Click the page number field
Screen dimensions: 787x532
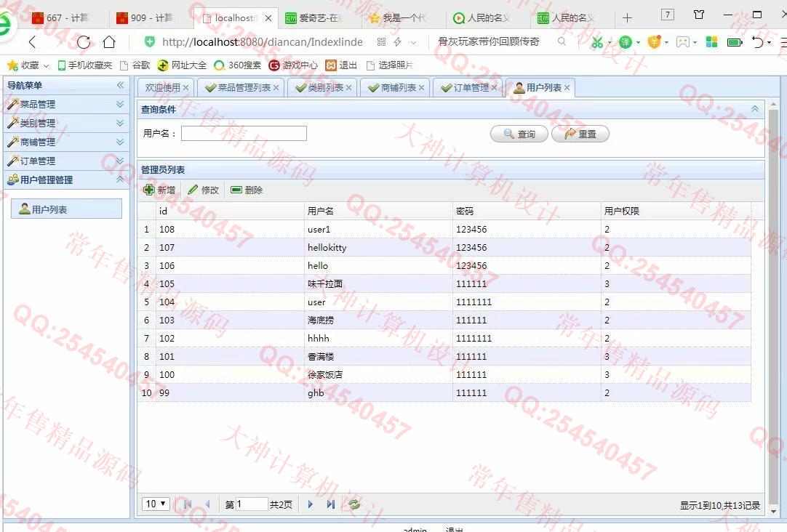pos(251,504)
